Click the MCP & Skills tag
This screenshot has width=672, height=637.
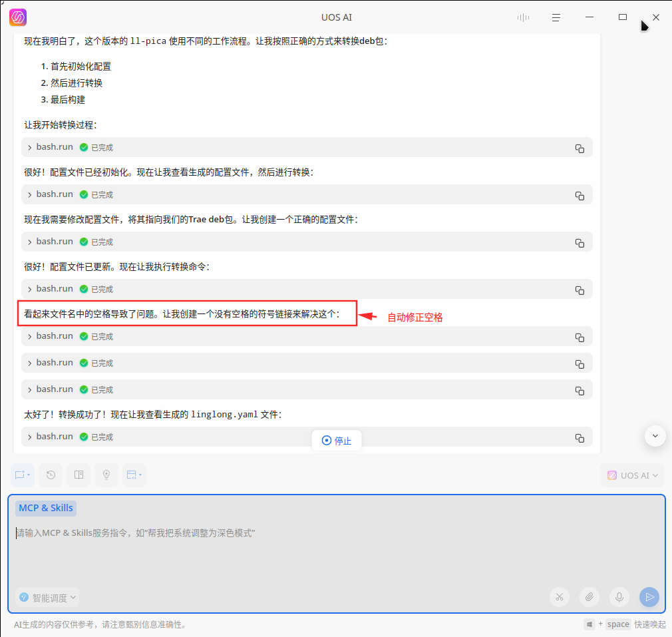coord(46,508)
